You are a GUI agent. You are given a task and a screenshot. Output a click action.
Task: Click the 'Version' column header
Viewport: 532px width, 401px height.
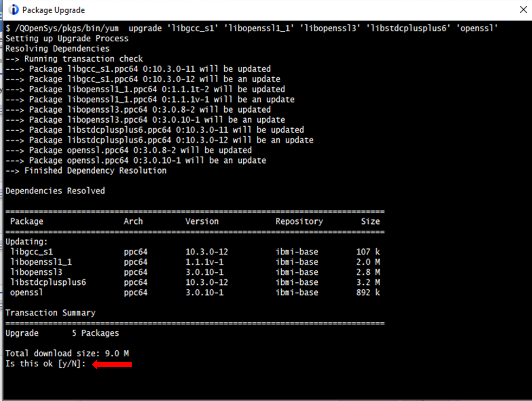(202, 222)
